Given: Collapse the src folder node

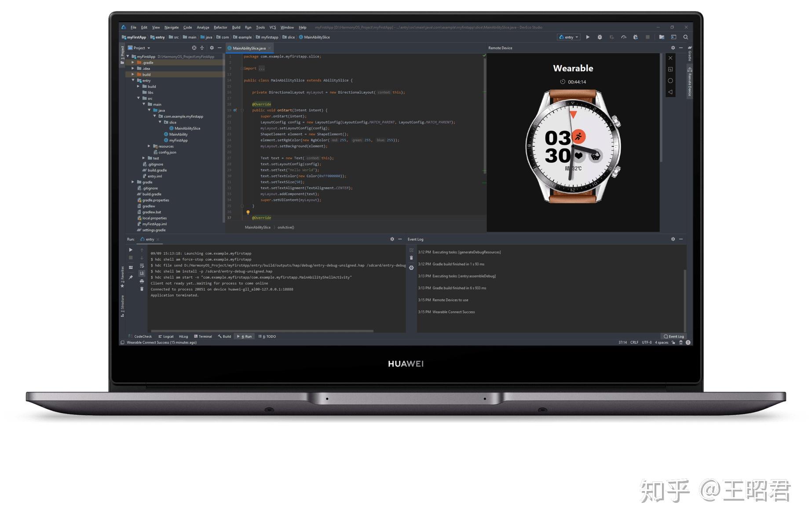Looking at the screenshot, I should pyautogui.click(x=138, y=98).
